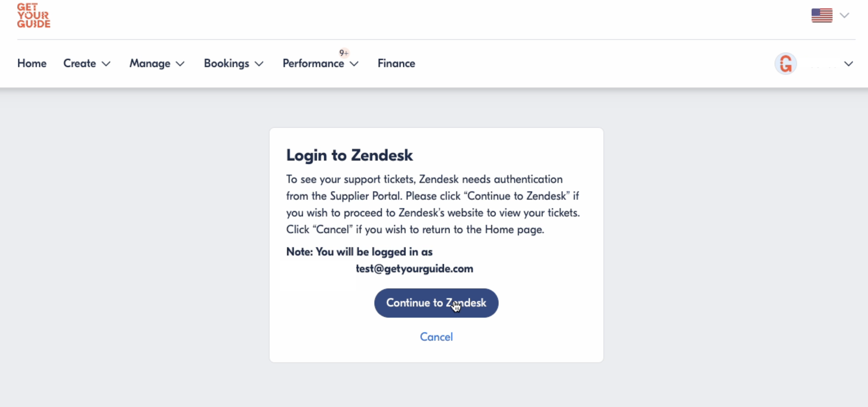Click the G account avatar icon
868x407 pixels.
pyautogui.click(x=785, y=64)
